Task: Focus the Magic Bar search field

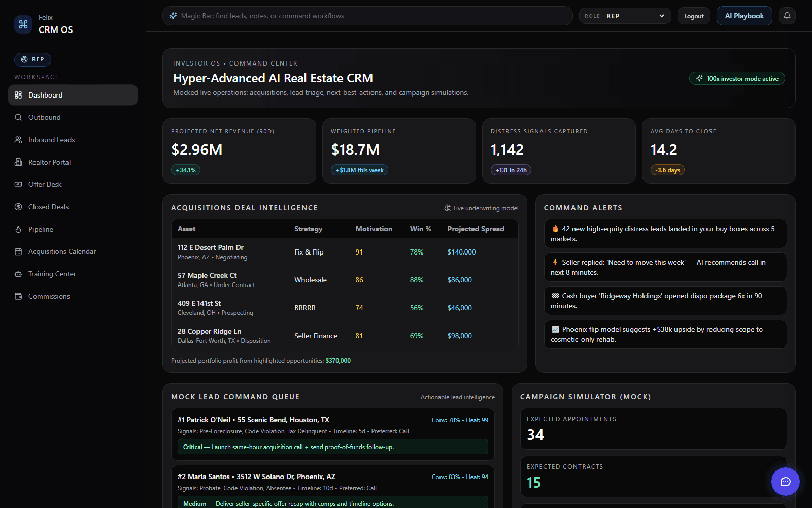Action: [367, 16]
